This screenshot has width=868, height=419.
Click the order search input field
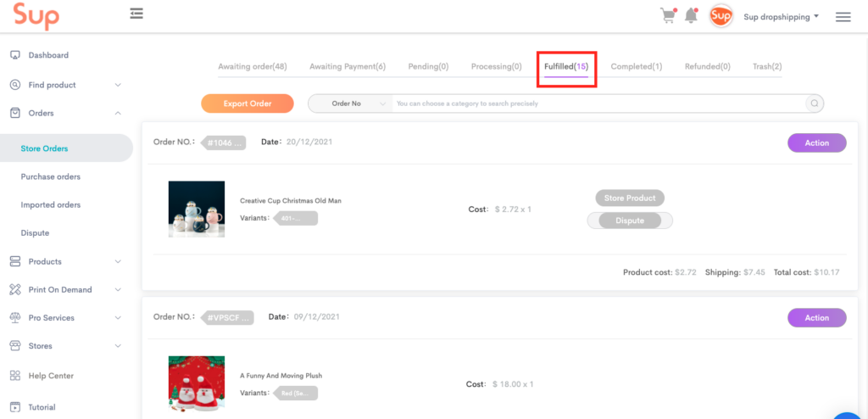coord(599,103)
